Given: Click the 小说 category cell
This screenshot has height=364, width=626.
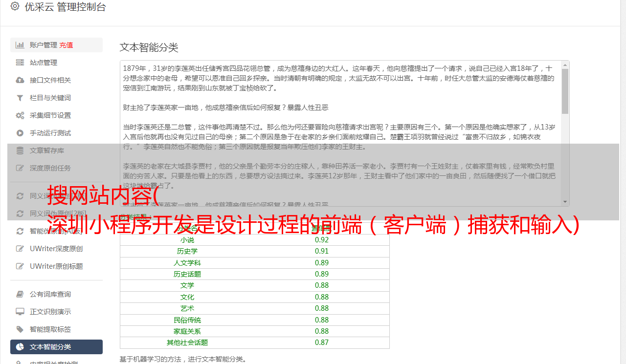Looking at the screenshot, I should click(187, 240).
